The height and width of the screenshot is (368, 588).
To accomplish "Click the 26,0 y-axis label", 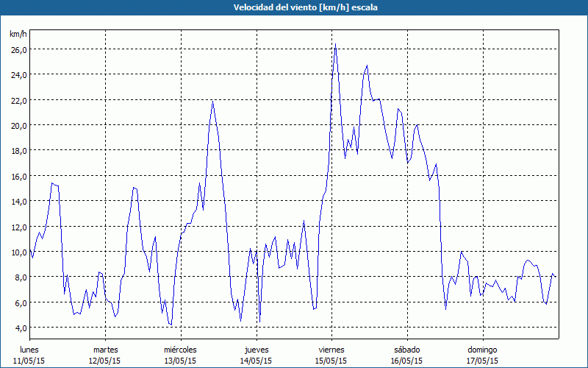I will click(x=18, y=49).
